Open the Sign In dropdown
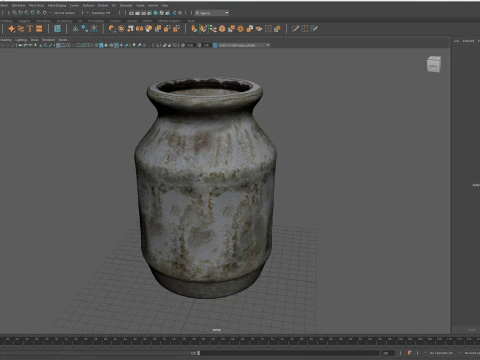Screen dimensions: 480x360 pos(212,13)
